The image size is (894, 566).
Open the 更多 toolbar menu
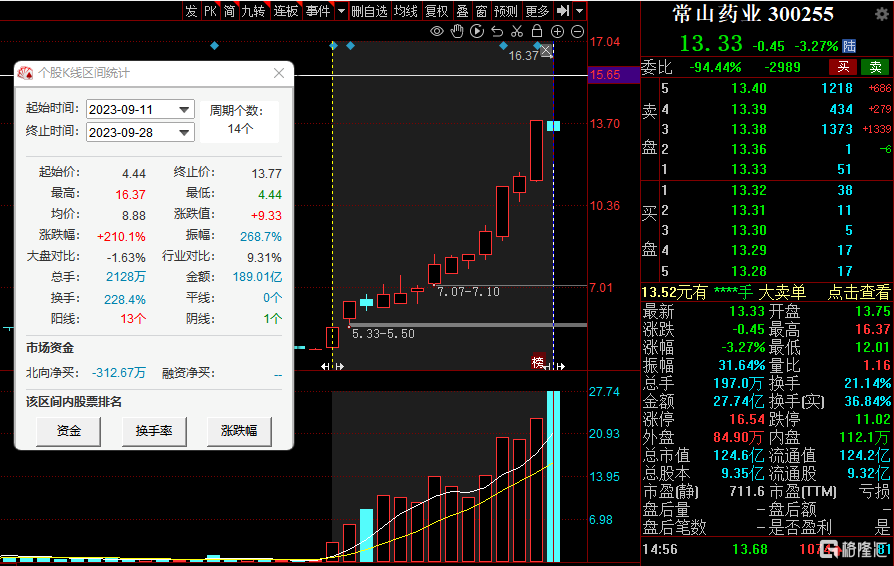coord(537,11)
